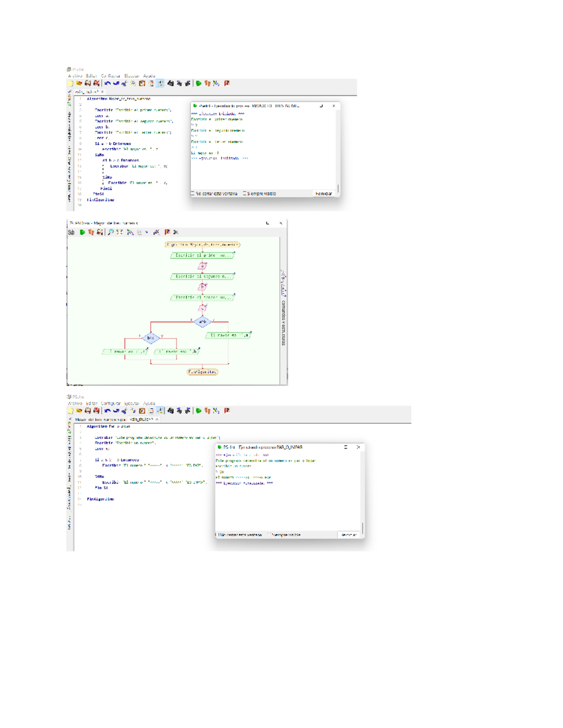Click the 'b>c' decision diamond in flowchart

pos(151,338)
